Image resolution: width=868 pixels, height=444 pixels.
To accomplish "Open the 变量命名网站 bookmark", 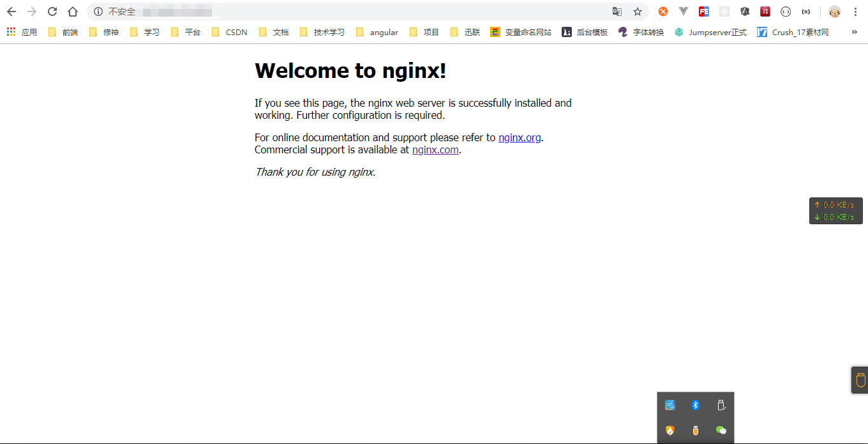I will [521, 32].
